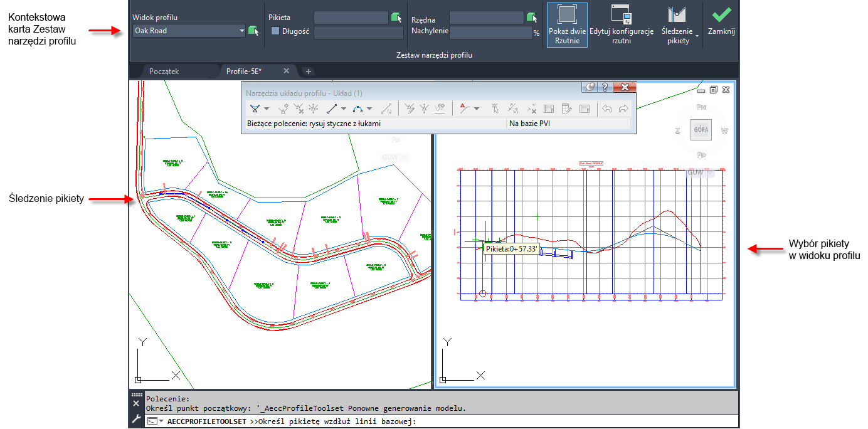The height and width of the screenshot is (429, 868).
Task: Click the Rzędna input field
Action: click(x=486, y=18)
